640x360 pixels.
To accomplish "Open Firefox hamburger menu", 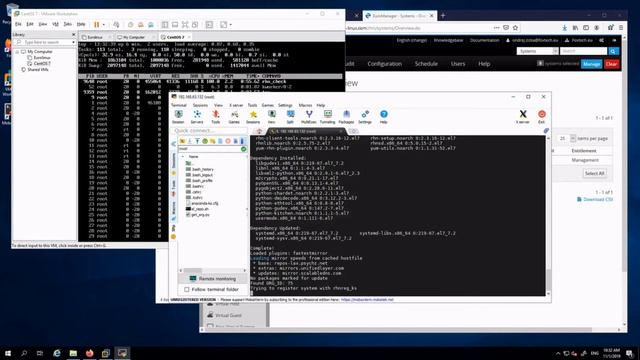I will click(x=621, y=28).
